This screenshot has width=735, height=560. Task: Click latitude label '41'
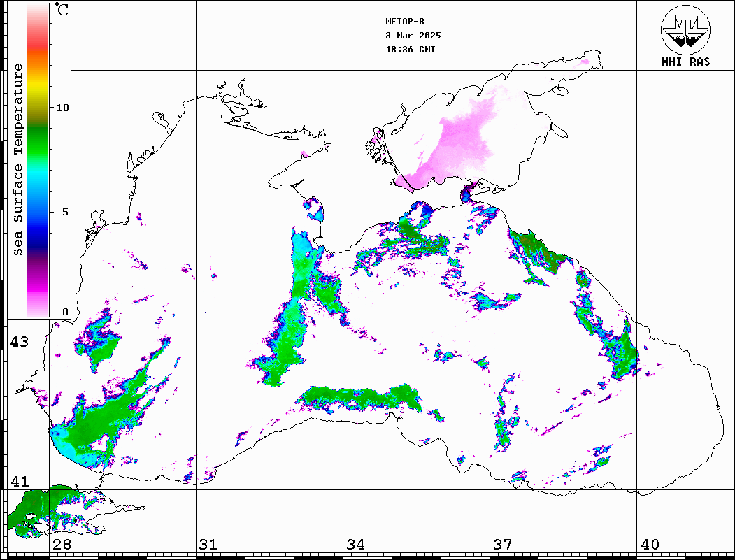20,481
